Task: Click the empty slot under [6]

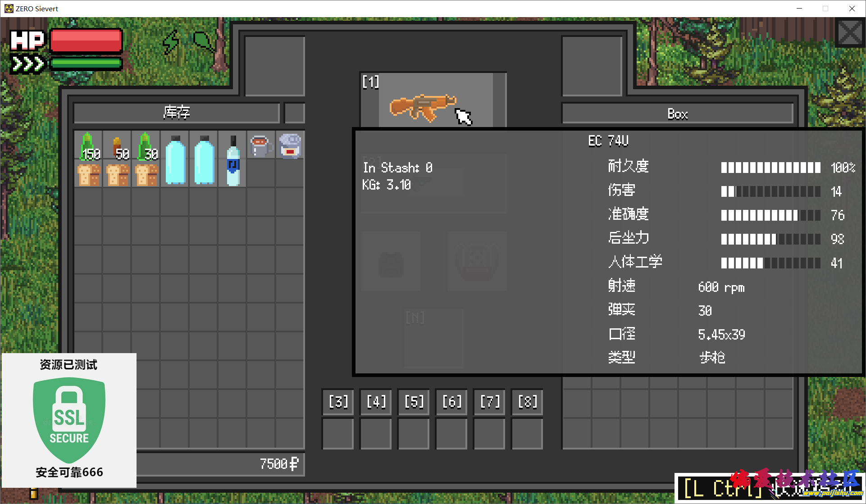Action: pyautogui.click(x=451, y=434)
